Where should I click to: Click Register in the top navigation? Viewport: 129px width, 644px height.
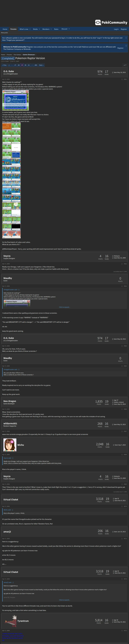124,29
